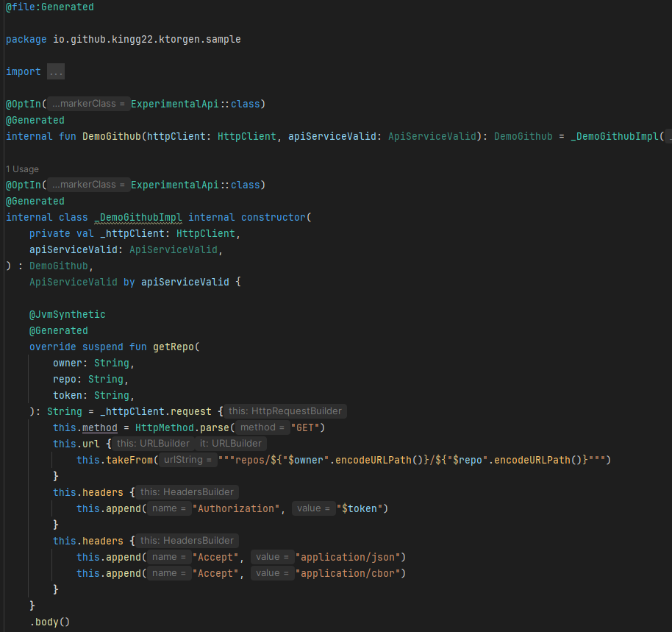Click the method parameter hint before GET
The width and height of the screenshot is (672, 632).
[262, 427]
